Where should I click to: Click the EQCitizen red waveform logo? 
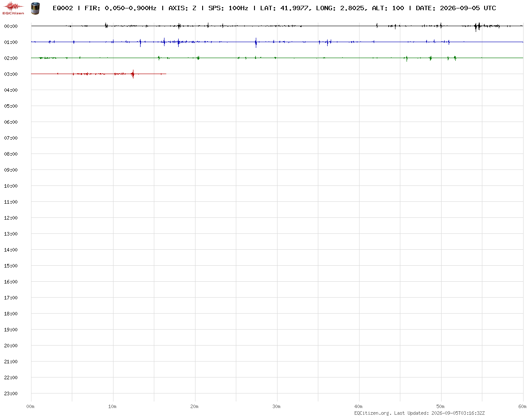[x=13, y=8]
